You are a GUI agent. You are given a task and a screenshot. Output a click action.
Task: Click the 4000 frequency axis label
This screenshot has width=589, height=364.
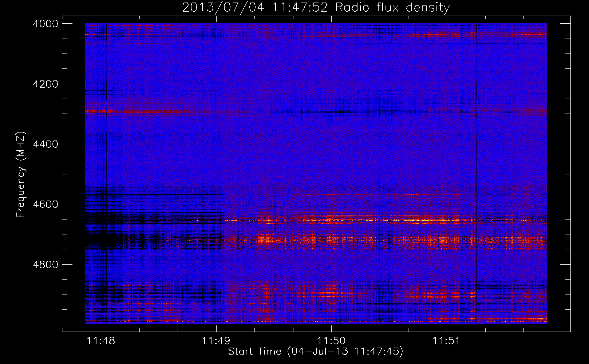(46, 24)
